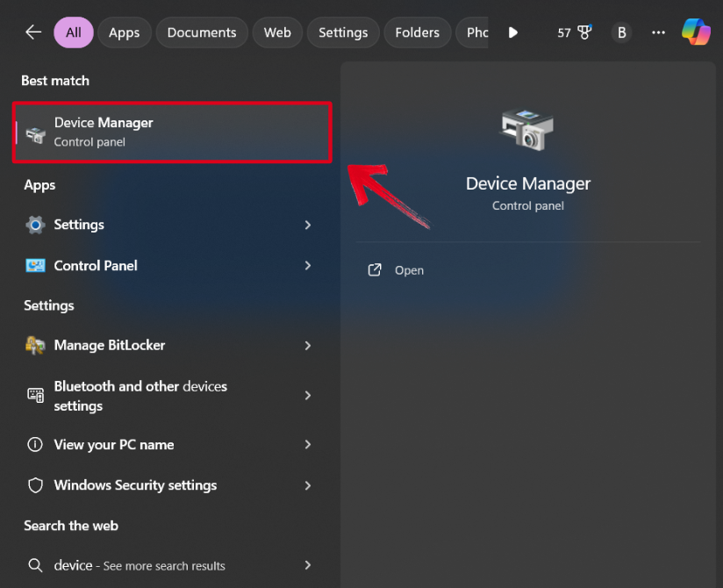
Task: Click the open-external icon beside Open
Action: click(375, 270)
